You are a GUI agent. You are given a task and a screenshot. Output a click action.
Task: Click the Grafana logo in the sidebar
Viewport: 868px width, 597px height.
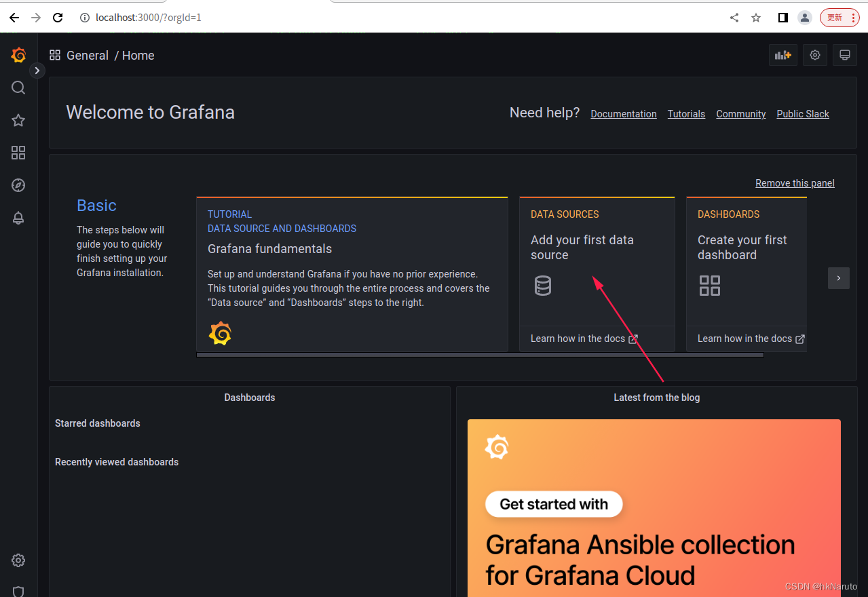(x=18, y=55)
